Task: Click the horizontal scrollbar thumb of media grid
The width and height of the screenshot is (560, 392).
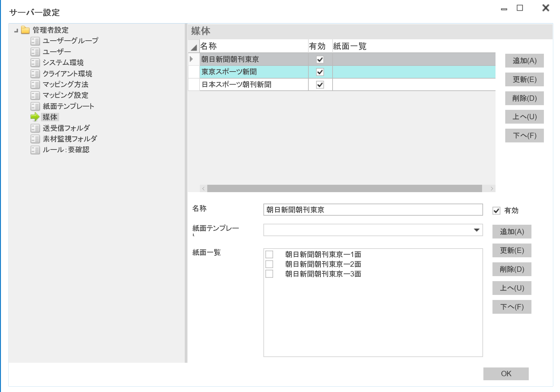Action: 344,188
